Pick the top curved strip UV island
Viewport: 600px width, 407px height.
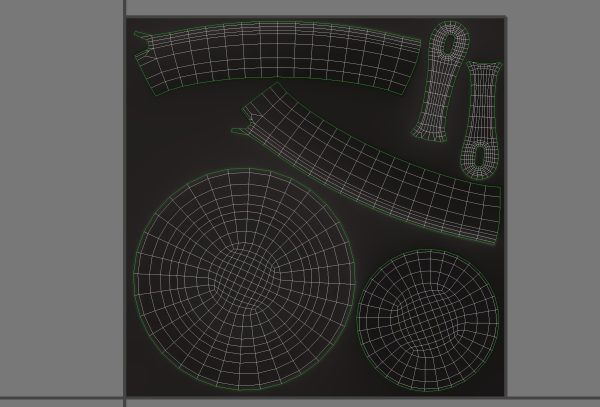[278, 58]
